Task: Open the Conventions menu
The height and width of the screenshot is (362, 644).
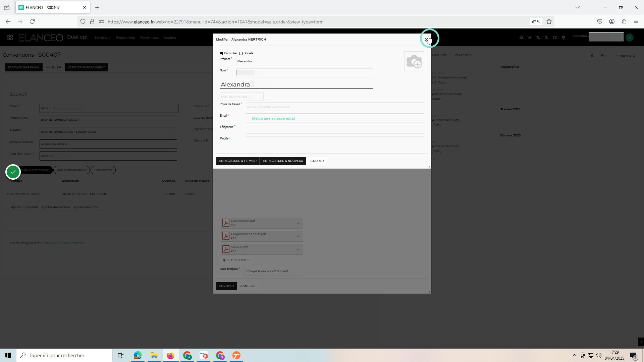Action: [149, 38]
